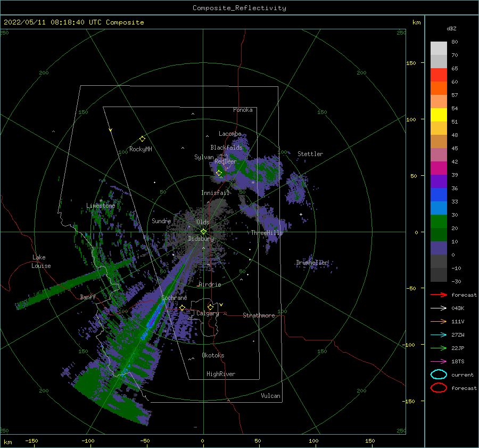Click the Cochrane label

click(x=174, y=298)
